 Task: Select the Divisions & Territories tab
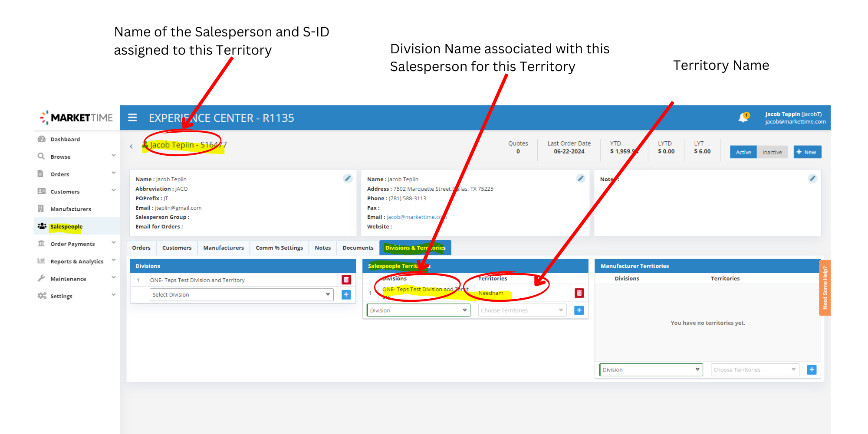click(x=415, y=248)
